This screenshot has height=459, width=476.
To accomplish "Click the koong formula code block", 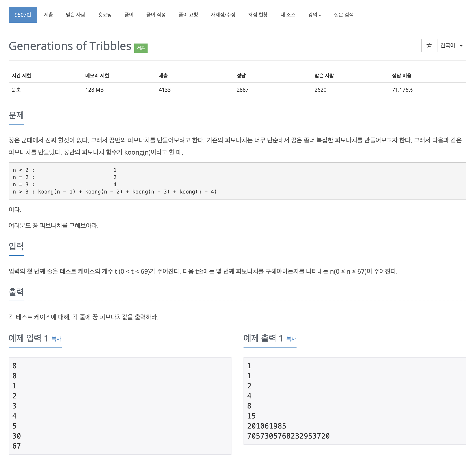I will [237, 181].
